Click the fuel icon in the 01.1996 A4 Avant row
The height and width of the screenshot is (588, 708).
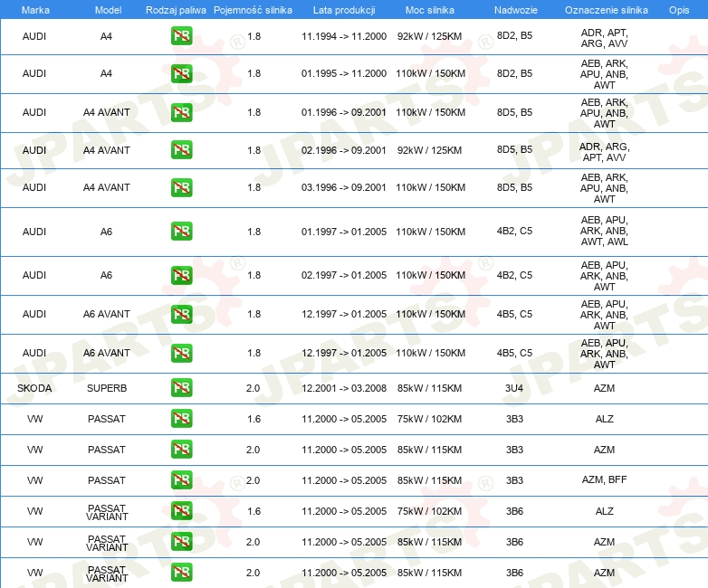tap(181, 112)
